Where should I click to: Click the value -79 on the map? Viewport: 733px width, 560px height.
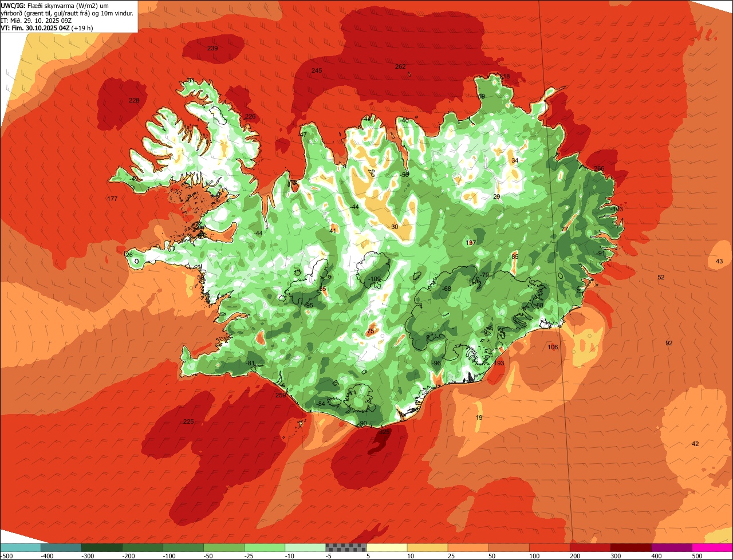point(484,275)
